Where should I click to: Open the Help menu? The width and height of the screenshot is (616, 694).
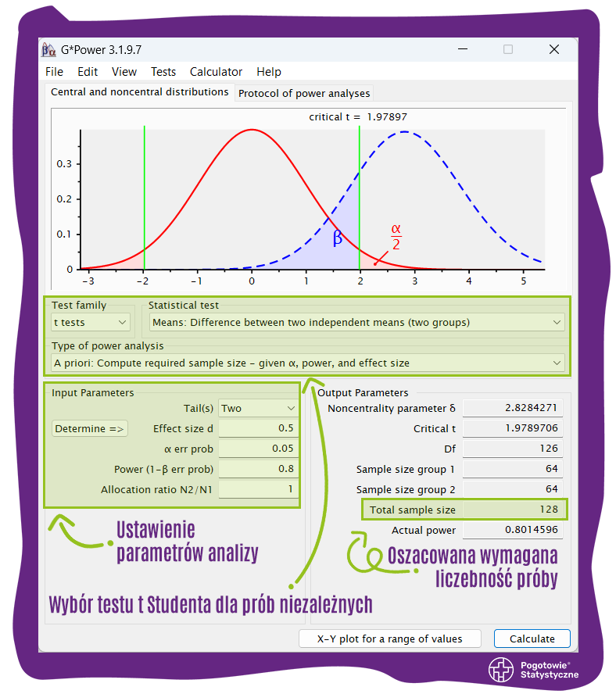(268, 72)
